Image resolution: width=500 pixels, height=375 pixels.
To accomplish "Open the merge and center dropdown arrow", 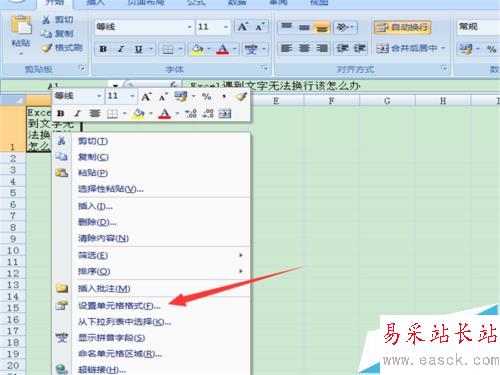I will click(x=443, y=49).
